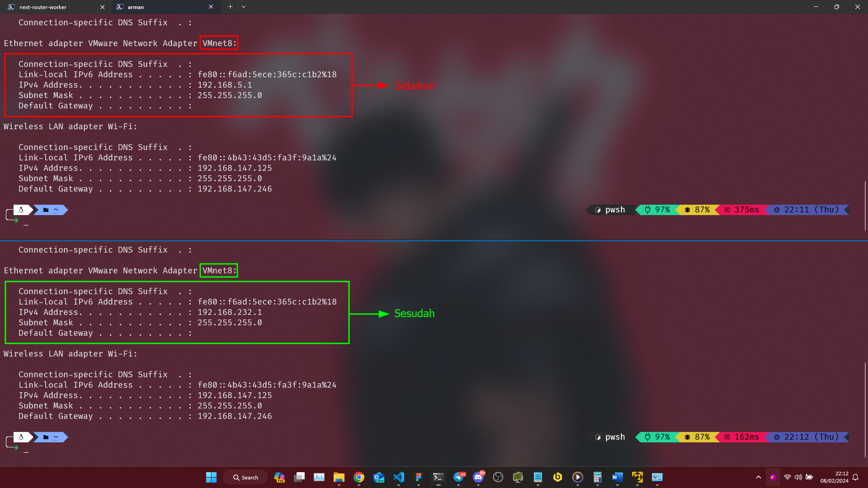Open Google Chrome from the taskbar

click(x=359, y=478)
